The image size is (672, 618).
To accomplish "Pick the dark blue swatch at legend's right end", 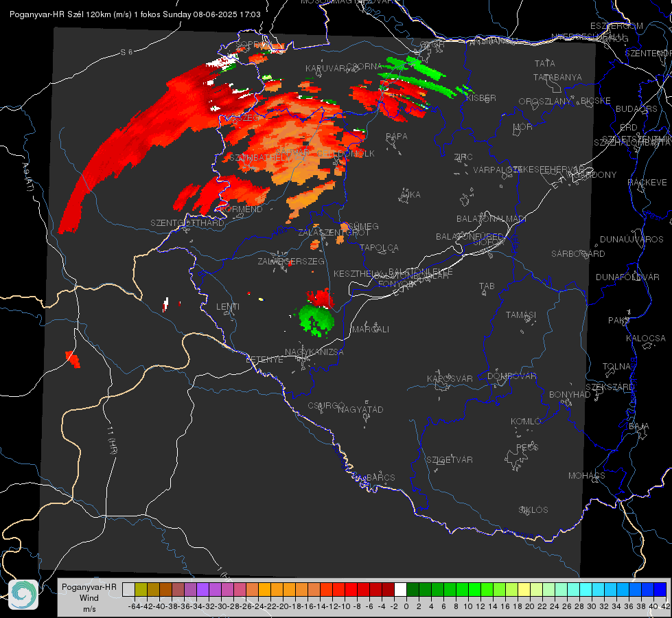I will (x=660, y=589).
